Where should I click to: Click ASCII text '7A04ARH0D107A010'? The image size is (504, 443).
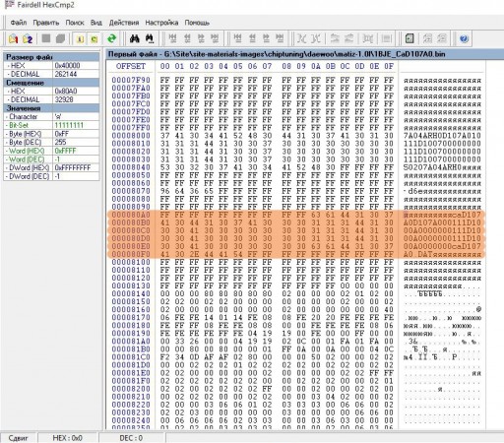tap(442, 136)
